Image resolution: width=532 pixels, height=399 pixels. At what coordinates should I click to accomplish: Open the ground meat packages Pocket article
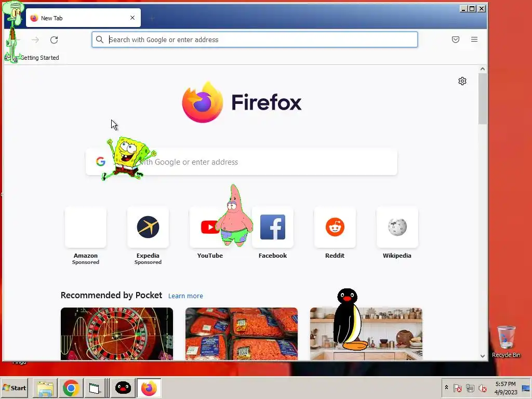coord(241,334)
